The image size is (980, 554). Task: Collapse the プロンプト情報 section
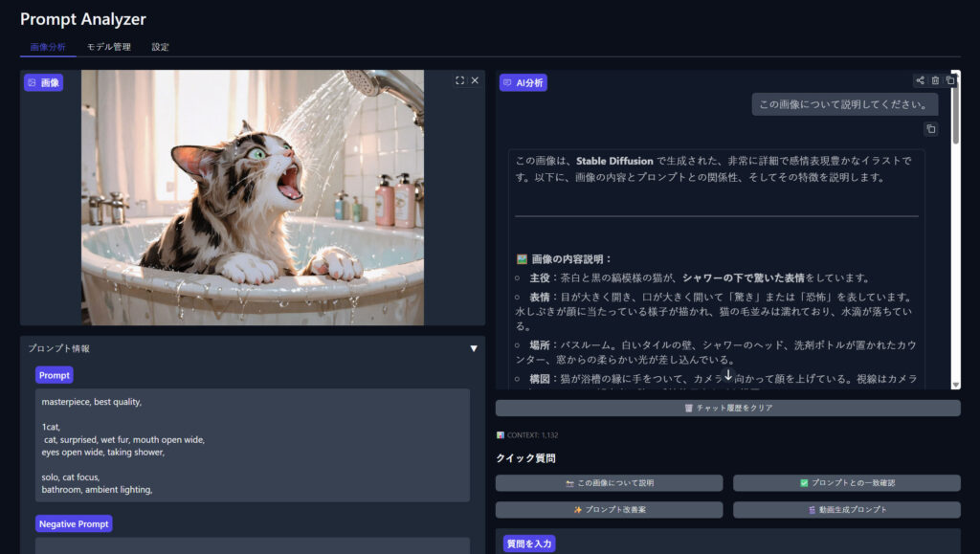(x=473, y=349)
